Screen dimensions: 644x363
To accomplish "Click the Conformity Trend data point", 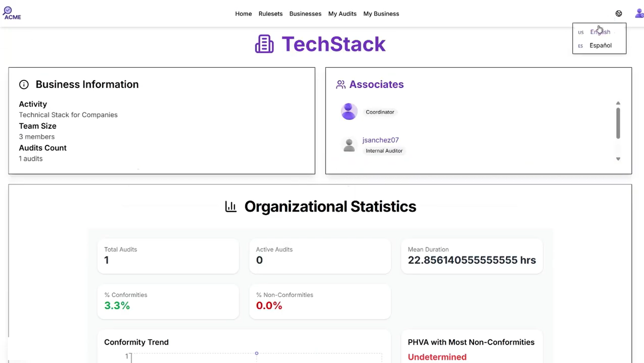I will [257, 353].
